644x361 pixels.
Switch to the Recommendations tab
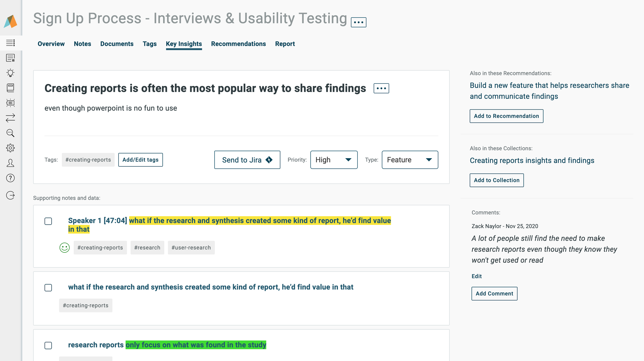(238, 44)
